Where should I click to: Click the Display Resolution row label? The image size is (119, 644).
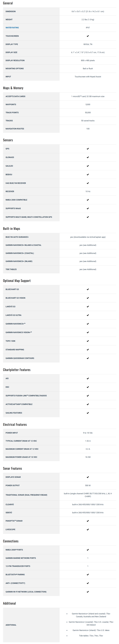click(x=15, y=60)
